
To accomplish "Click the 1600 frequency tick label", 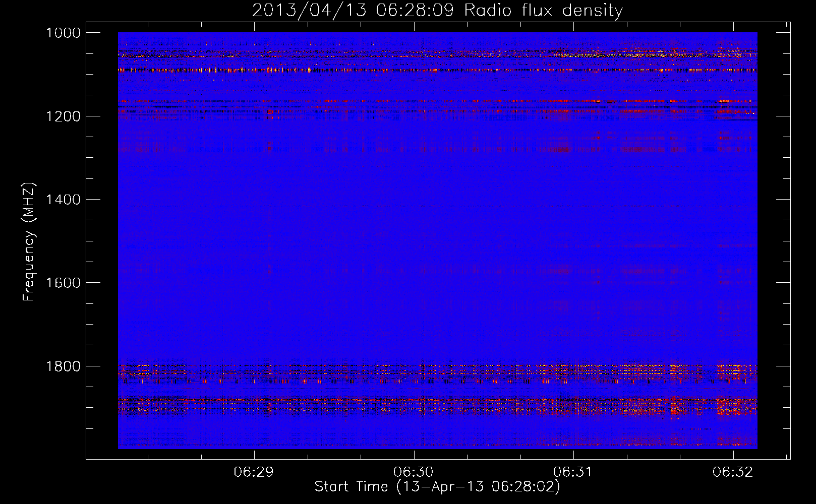I will (x=63, y=283).
